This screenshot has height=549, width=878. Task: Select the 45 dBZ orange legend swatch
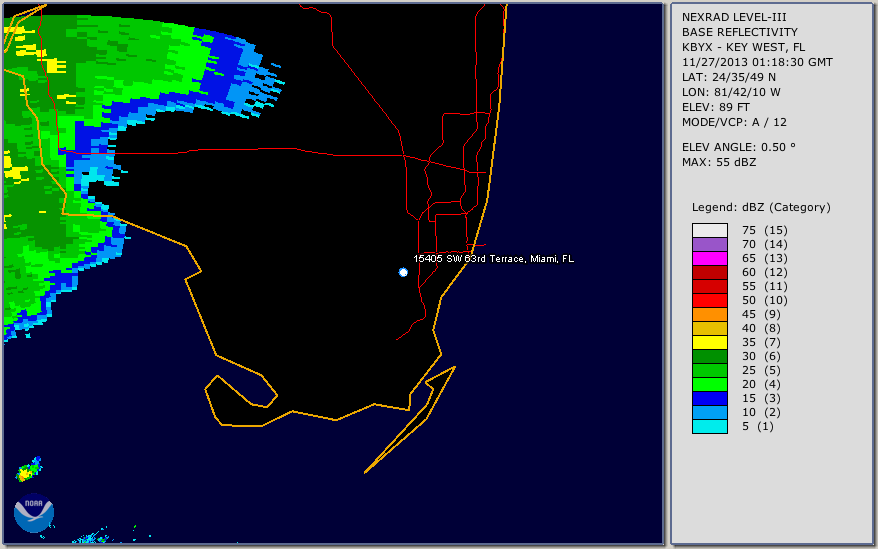[710, 314]
